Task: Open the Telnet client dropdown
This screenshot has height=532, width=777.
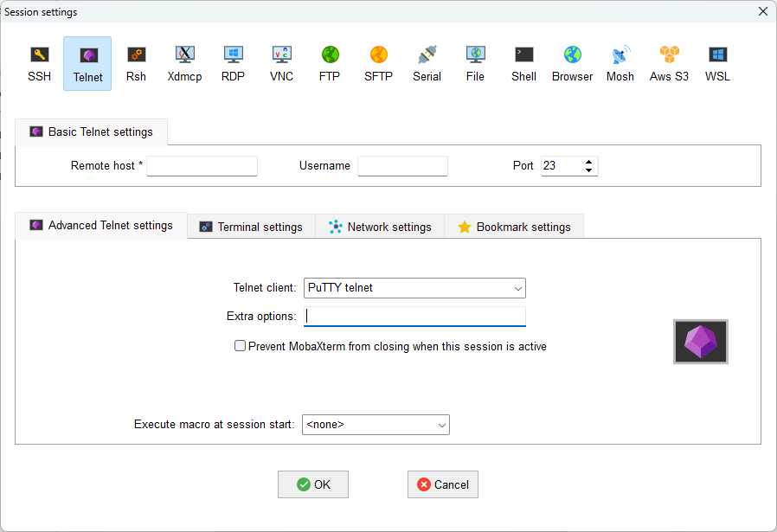Action: click(414, 288)
